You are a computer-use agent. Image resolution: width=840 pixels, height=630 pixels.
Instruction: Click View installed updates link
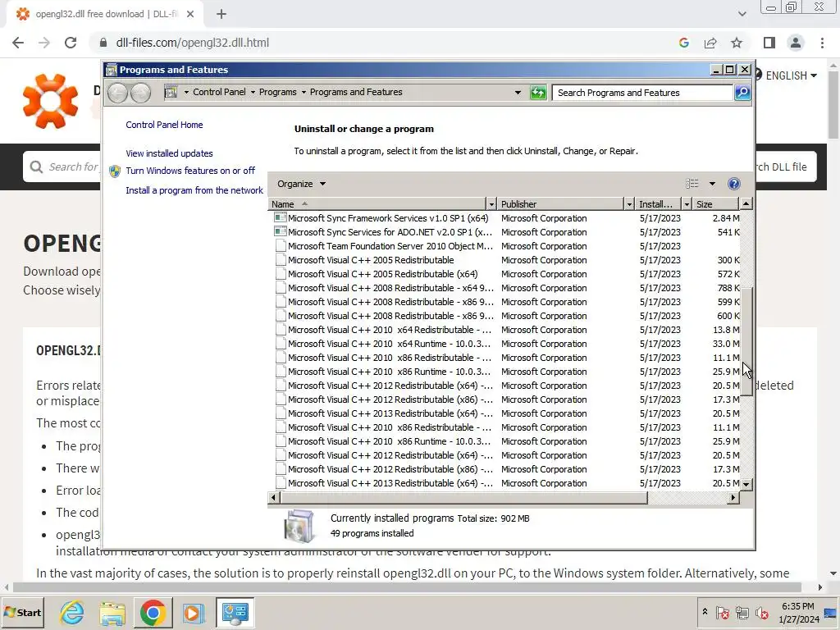(x=169, y=153)
